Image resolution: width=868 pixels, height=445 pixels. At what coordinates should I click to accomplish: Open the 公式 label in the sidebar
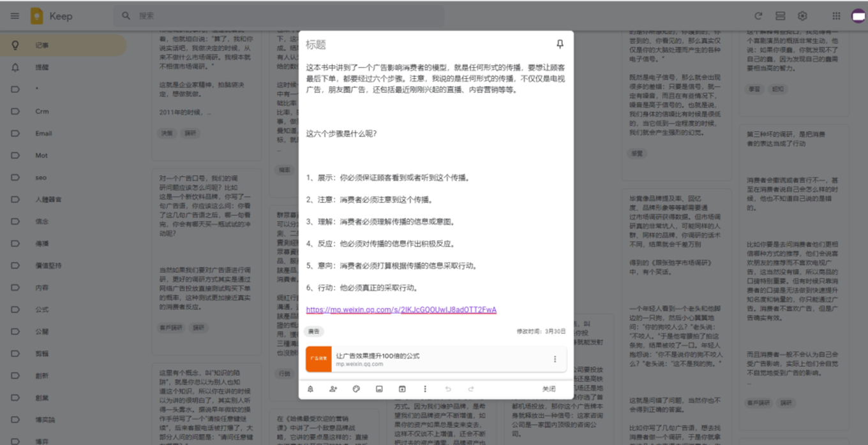click(x=64, y=310)
